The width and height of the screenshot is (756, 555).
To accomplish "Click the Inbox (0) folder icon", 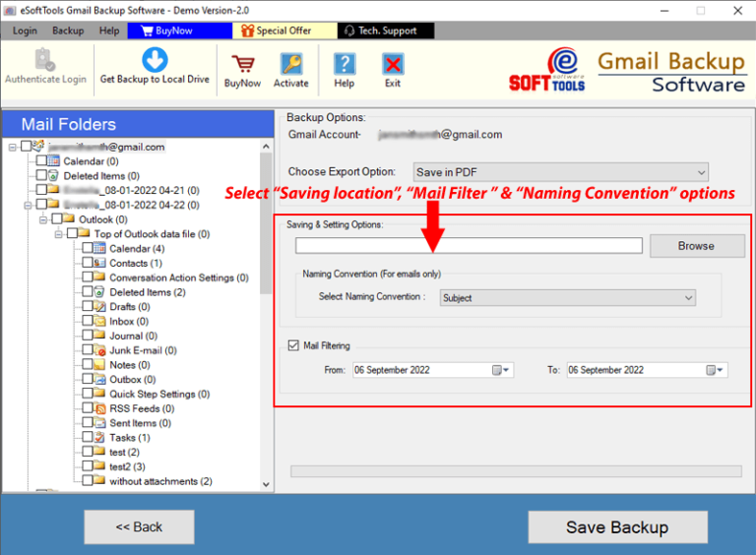I will [x=99, y=321].
